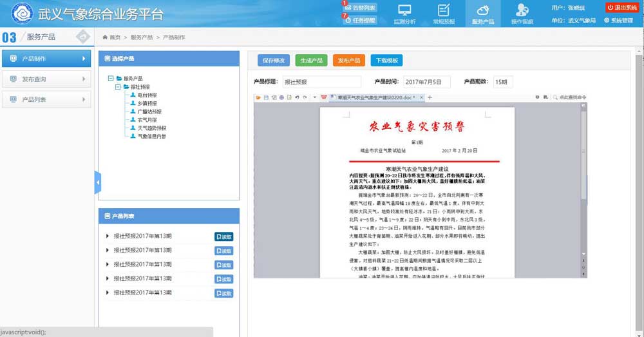Open the 任务提醒 task reminders
The width and height of the screenshot is (644, 337).
pos(361,20)
